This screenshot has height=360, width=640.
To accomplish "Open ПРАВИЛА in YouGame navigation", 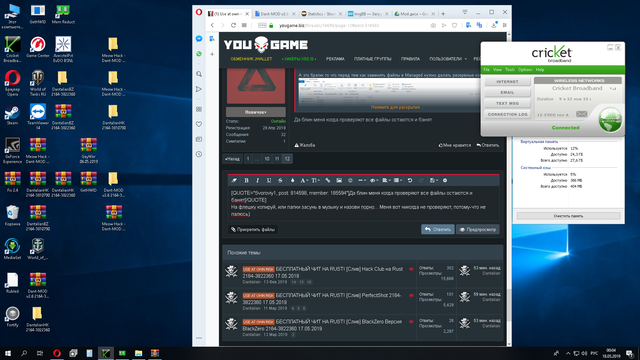I will [x=410, y=59].
